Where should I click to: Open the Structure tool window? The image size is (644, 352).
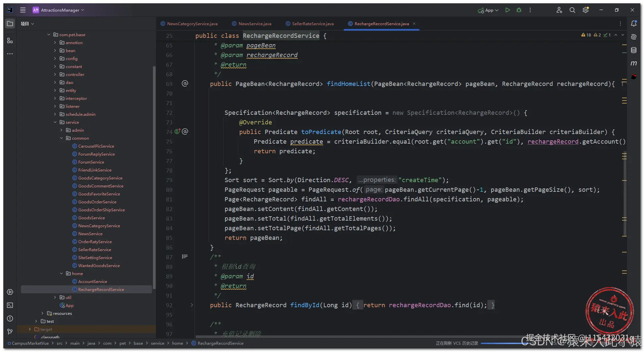coord(10,40)
